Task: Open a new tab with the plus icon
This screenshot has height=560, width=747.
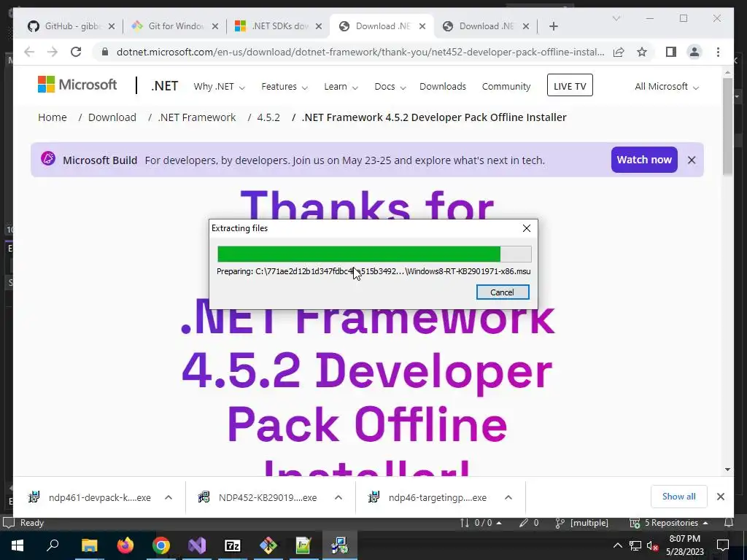Action: click(553, 26)
